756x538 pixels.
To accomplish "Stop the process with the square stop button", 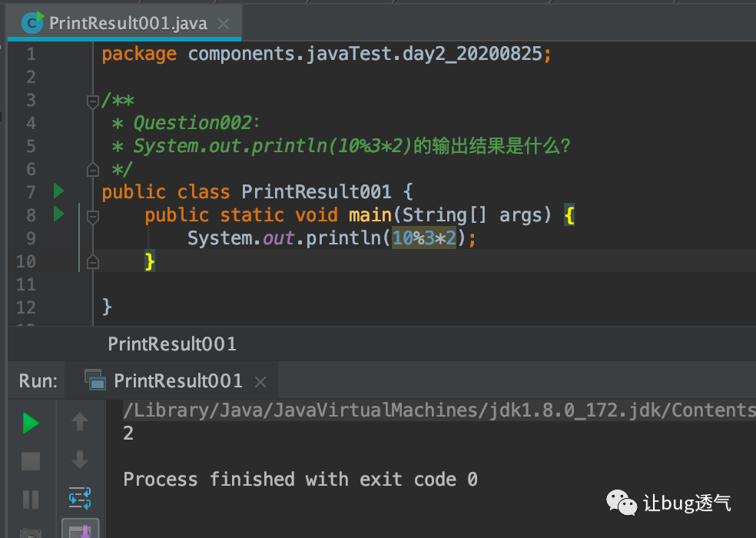I will click(x=31, y=461).
